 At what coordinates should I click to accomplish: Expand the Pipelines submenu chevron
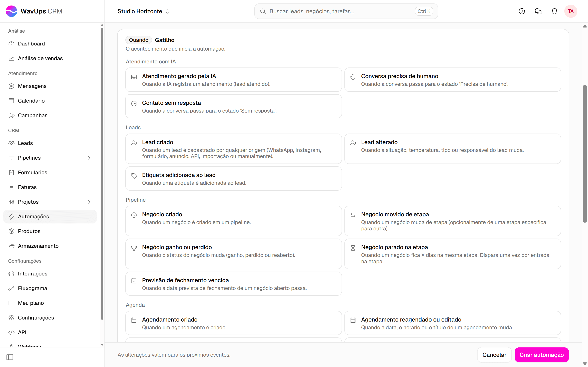pos(89,158)
